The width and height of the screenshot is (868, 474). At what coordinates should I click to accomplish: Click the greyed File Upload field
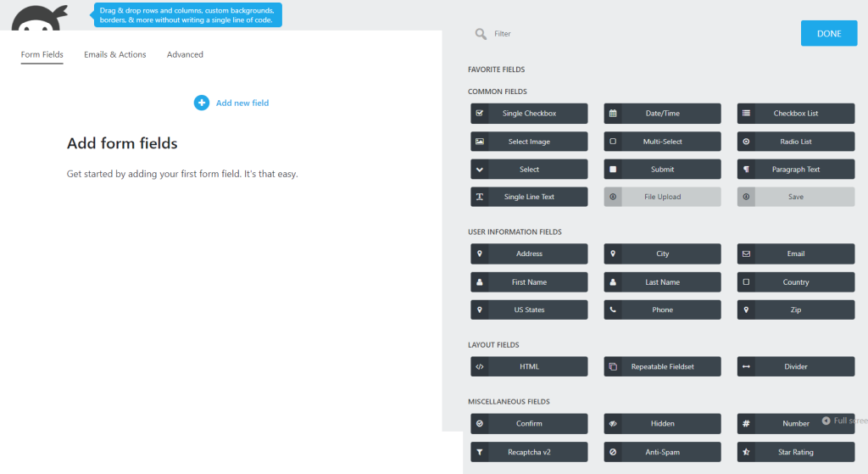pyautogui.click(x=663, y=197)
